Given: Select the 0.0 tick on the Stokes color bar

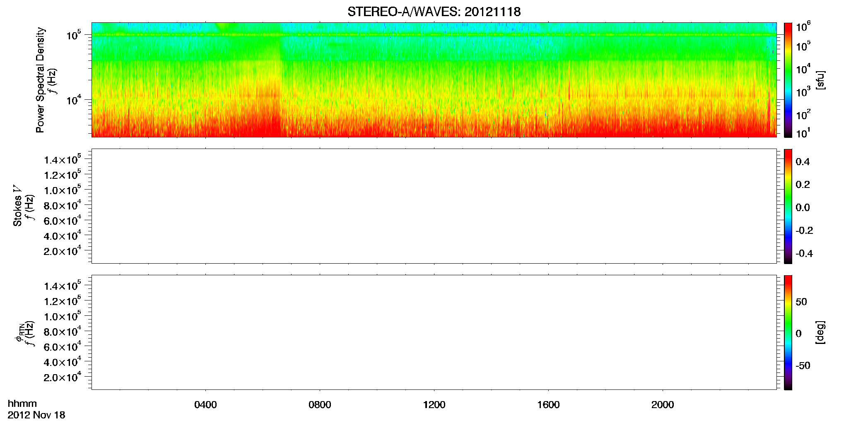Looking at the screenshot, I should (x=803, y=207).
